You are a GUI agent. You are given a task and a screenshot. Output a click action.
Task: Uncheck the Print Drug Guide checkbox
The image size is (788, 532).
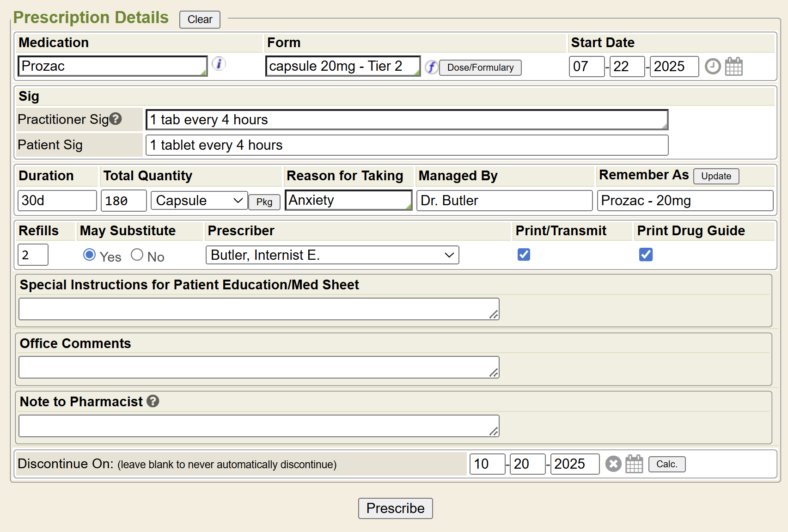646,255
